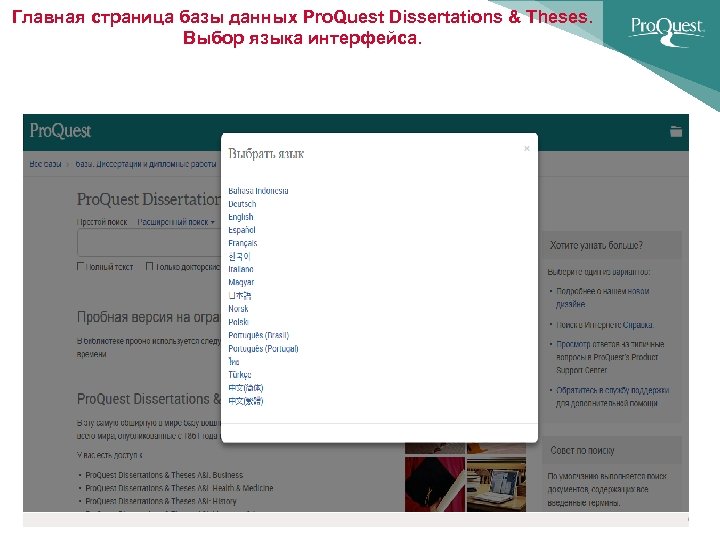The image size is (720, 540).
Task: Click 'A&I: Health & Medicine' list item
Action: pyautogui.click(x=179, y=488)
